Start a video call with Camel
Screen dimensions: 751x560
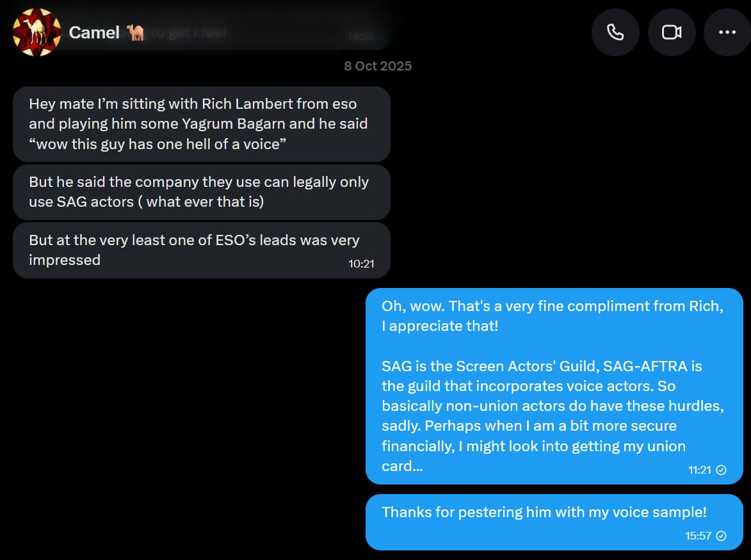click(x=672, y=32)
